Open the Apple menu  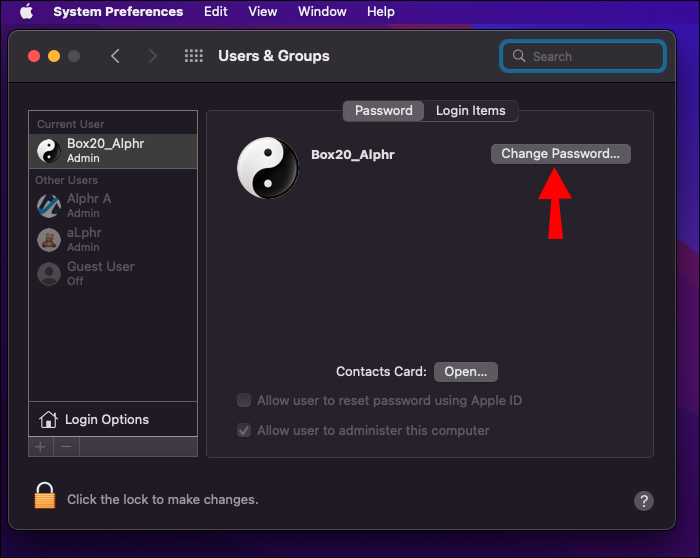pos(26,12)
